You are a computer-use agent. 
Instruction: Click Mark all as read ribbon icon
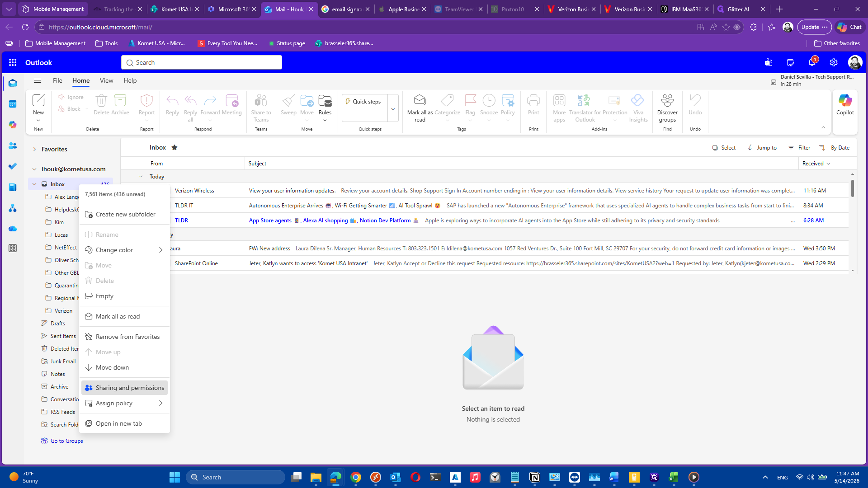pyautogui.click(x=420, y=108)
